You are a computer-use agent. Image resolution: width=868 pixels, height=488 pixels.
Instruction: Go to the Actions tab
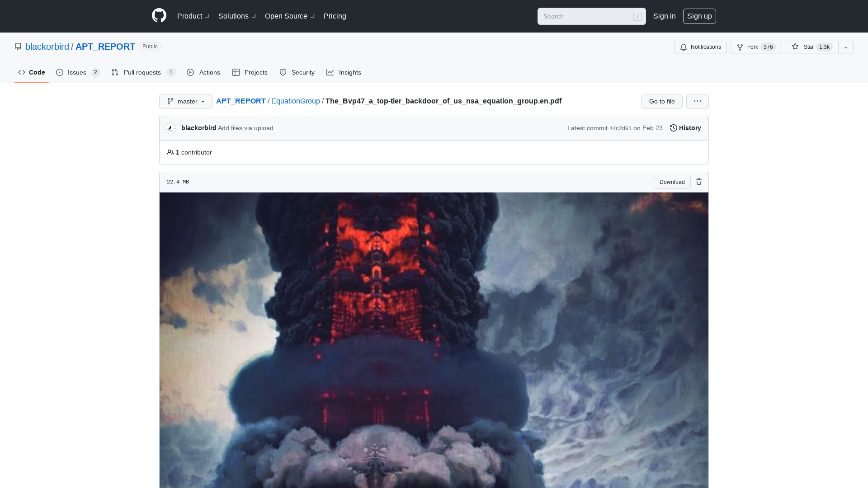click(203, 72)
